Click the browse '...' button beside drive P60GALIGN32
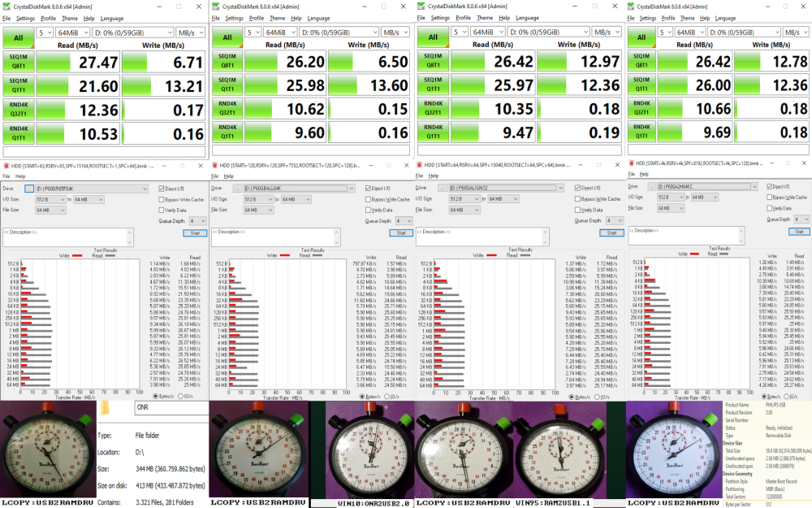This screenshot has height=508, width=812. [443, 188]
